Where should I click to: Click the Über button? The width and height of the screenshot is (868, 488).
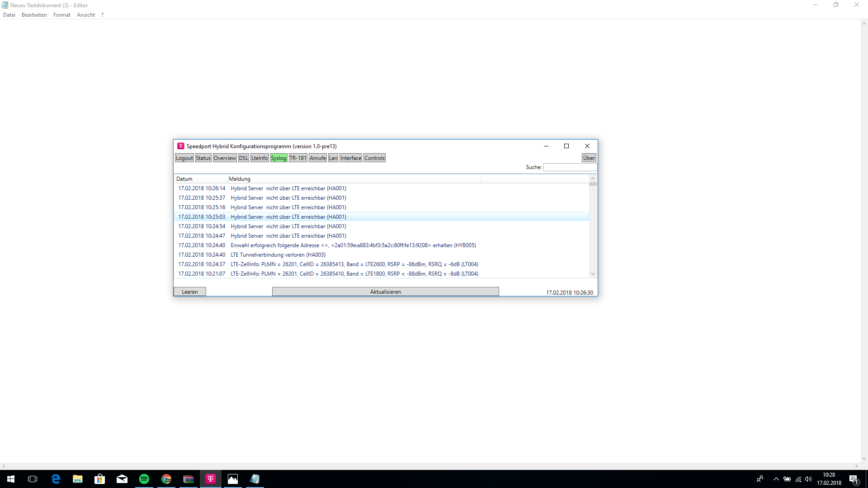[x=589, y=158]
